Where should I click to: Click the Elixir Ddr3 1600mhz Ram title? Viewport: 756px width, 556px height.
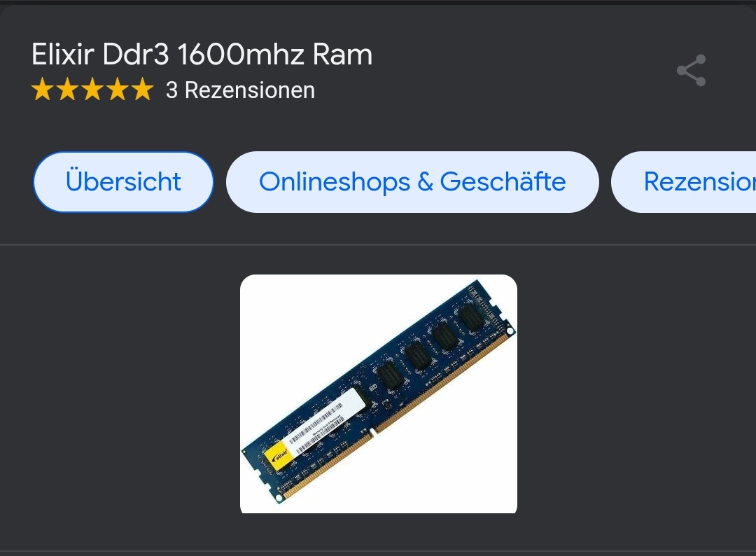[x=202, y=54]
